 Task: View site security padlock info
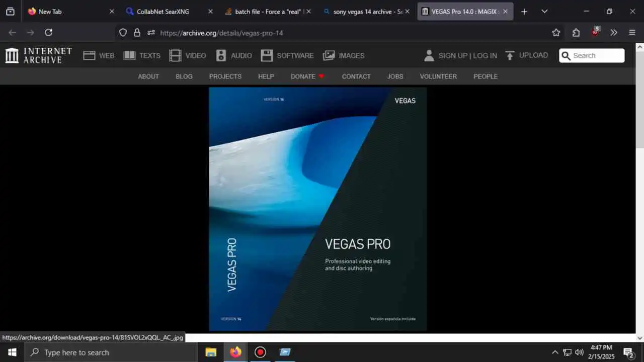tap(137, 33)
